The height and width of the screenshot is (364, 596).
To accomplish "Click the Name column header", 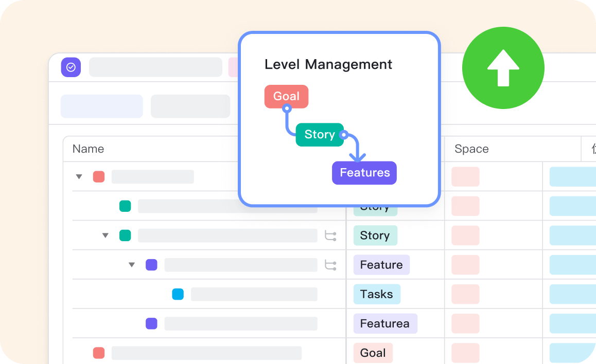I will click(88, 149).
